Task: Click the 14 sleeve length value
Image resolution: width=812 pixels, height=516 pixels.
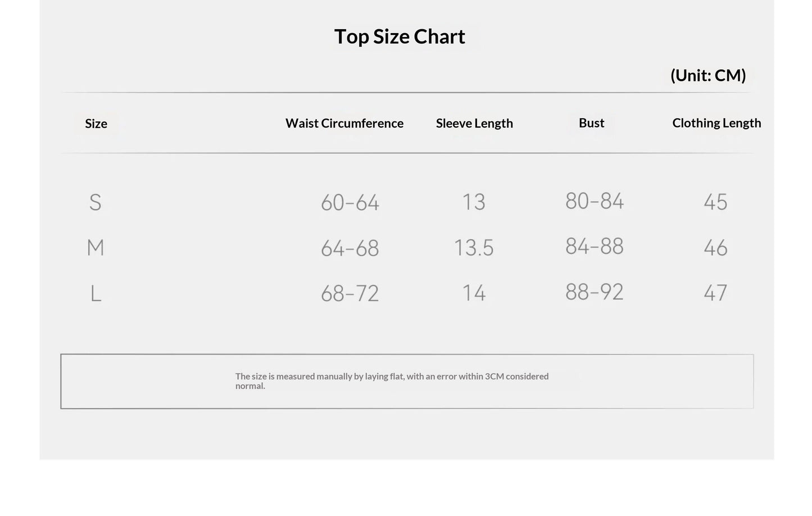Action: tap(474, 293)
